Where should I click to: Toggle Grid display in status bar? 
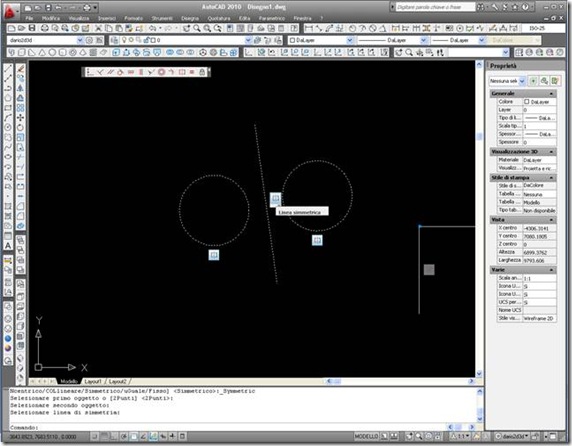pyautogui.click(x=105, y=436)
